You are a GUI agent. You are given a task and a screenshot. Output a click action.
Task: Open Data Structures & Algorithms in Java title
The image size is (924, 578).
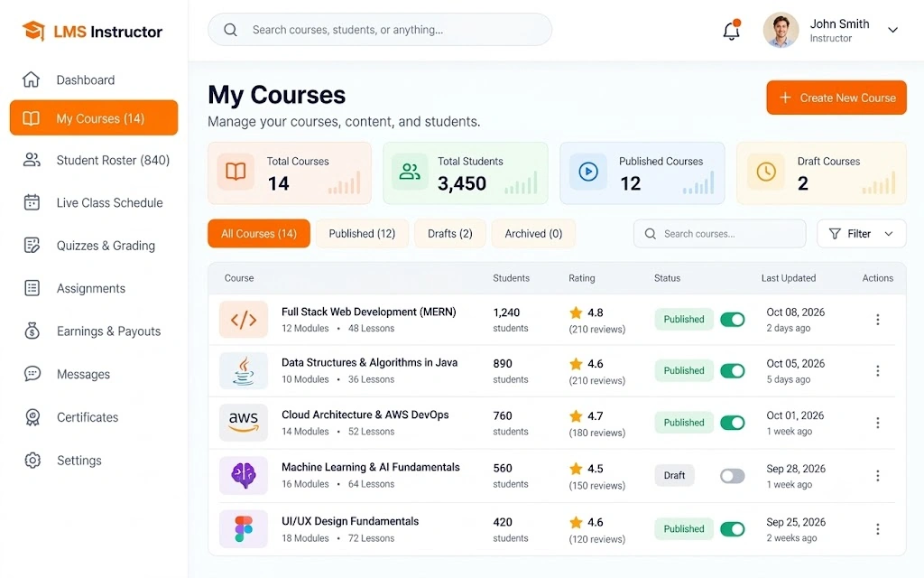[x=369, y=362]
